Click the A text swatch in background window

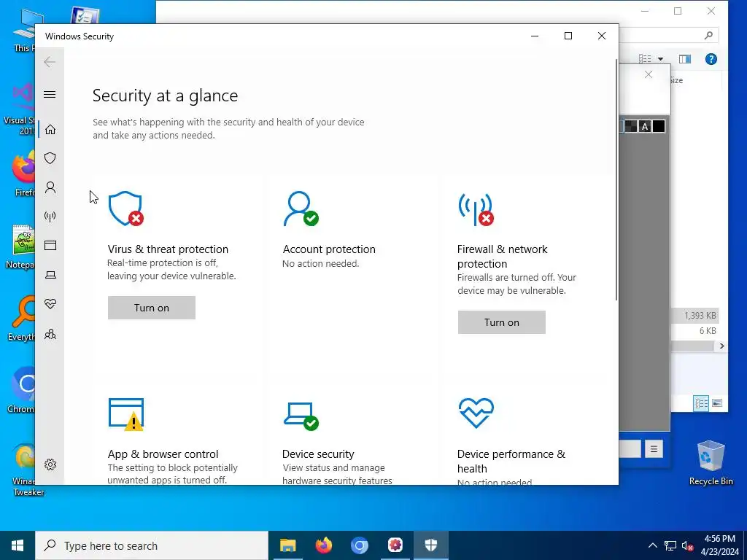[645, 126]
